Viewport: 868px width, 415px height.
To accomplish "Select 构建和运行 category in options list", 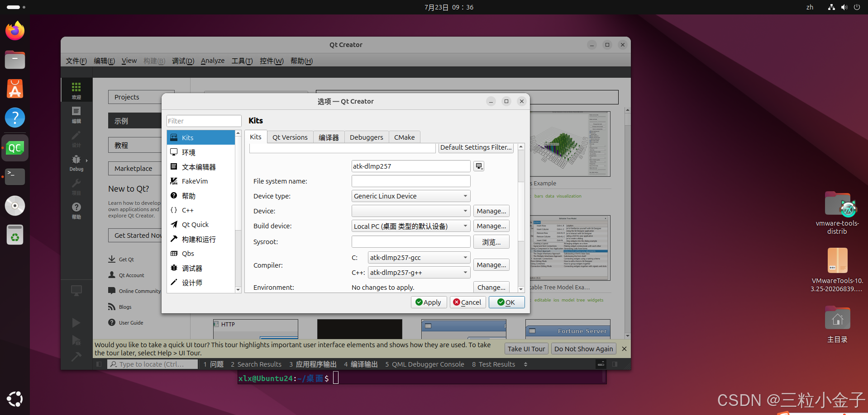I will click(x=201, y=239).
